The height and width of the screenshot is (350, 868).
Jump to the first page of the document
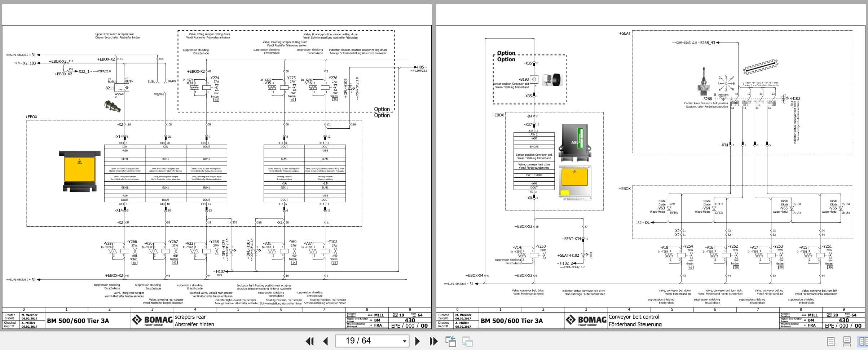(x=309, y=341)
